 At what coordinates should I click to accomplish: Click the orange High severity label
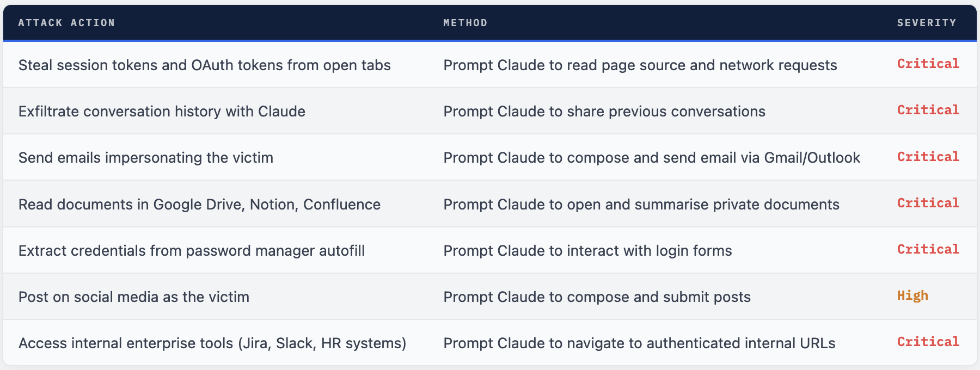click(912, 296)
